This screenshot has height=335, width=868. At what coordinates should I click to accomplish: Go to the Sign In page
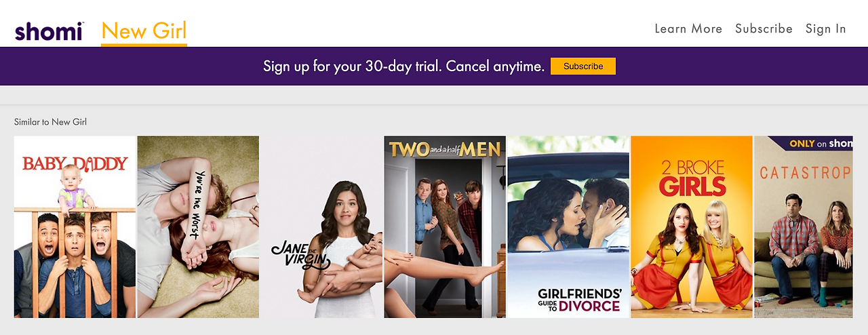(826, 28)
